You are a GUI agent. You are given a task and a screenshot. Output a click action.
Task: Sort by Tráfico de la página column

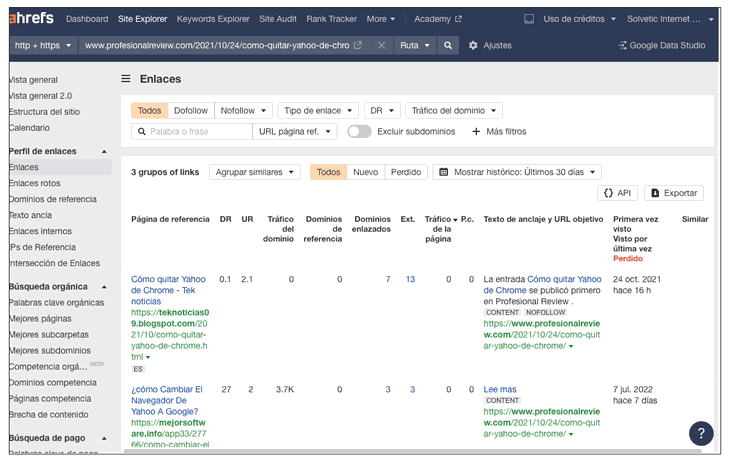point(438,229)
